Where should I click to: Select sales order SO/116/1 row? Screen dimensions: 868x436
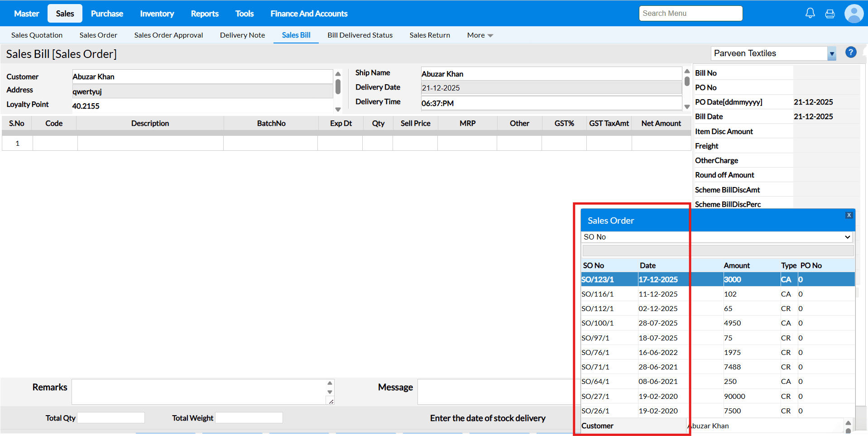pos(598,294)
